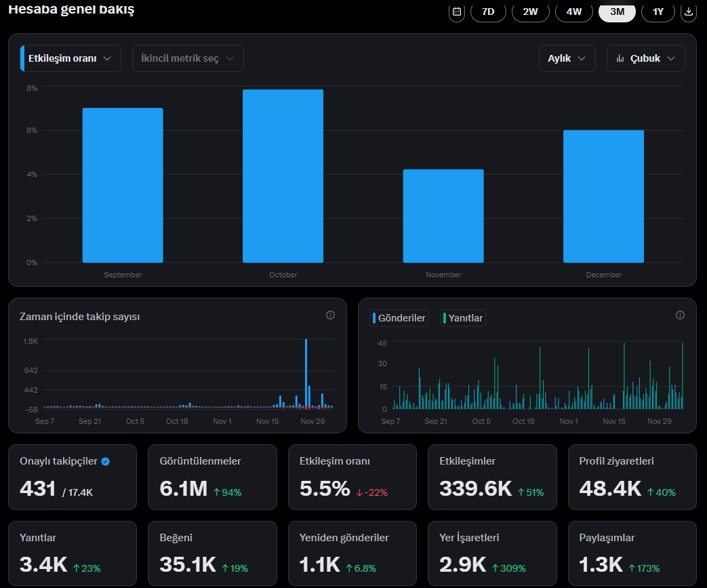Click the September bar in the chart
The image size is (707, 588).
pyautogui.click(x=123, y=185)
